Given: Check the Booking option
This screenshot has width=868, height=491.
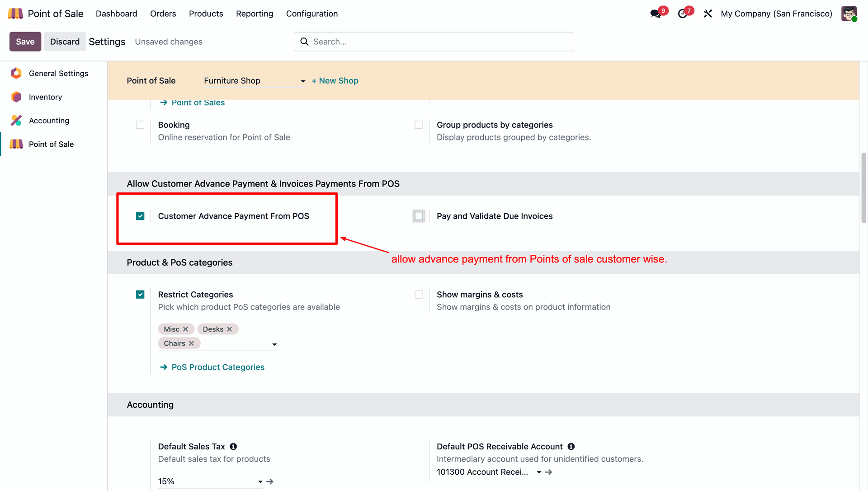Looking at the screenshot, I should click(x=140, y=125).
